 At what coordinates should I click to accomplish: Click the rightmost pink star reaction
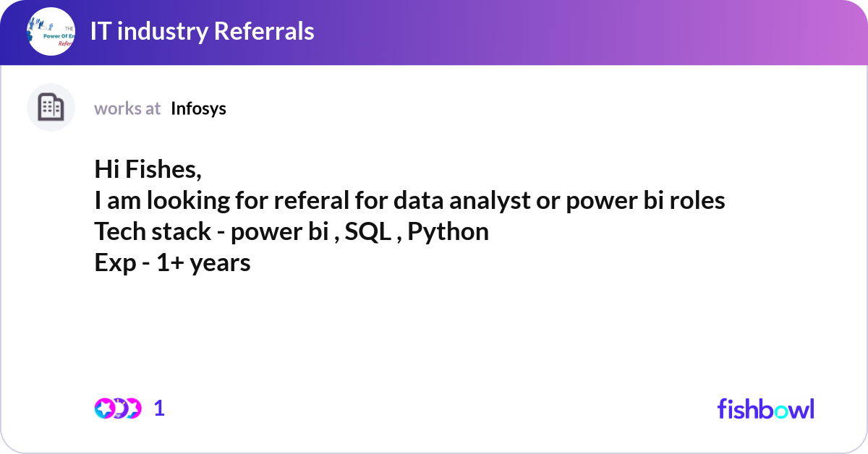(x=133, y=408)
